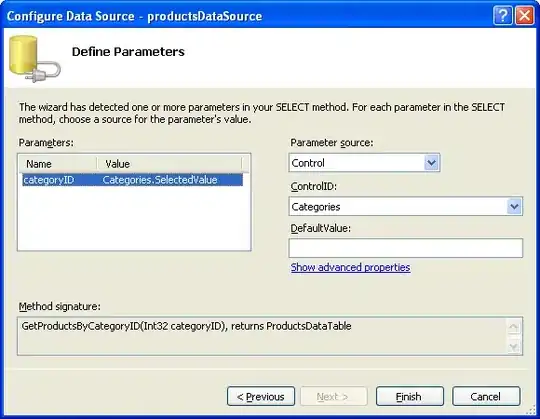Click method signature scroll up arrow
The width and height of the screenshot is (540, 419).
click(513, 327)
